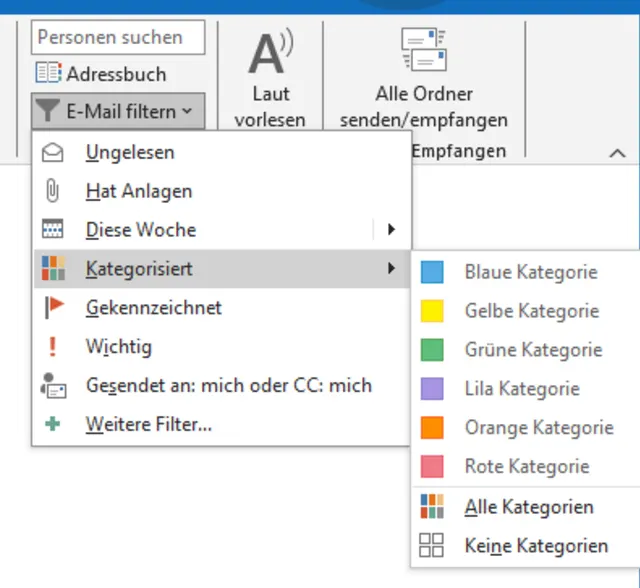Pick the Gelbe Kategorie color swatch
Viewport: 640px width, 588px height.
pos(432,311)
